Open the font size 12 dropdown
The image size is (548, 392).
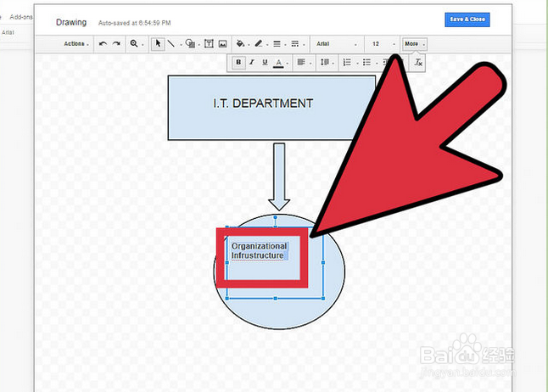(x=383, y=44)
